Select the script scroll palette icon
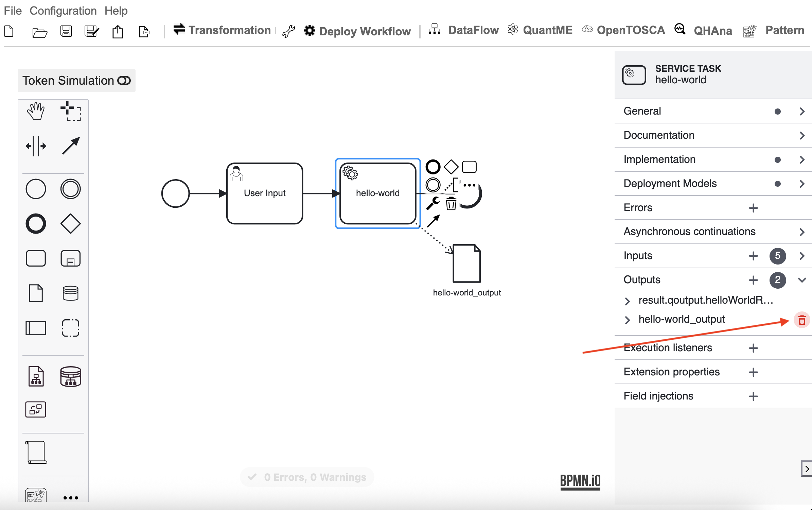 tap(36, 452)
